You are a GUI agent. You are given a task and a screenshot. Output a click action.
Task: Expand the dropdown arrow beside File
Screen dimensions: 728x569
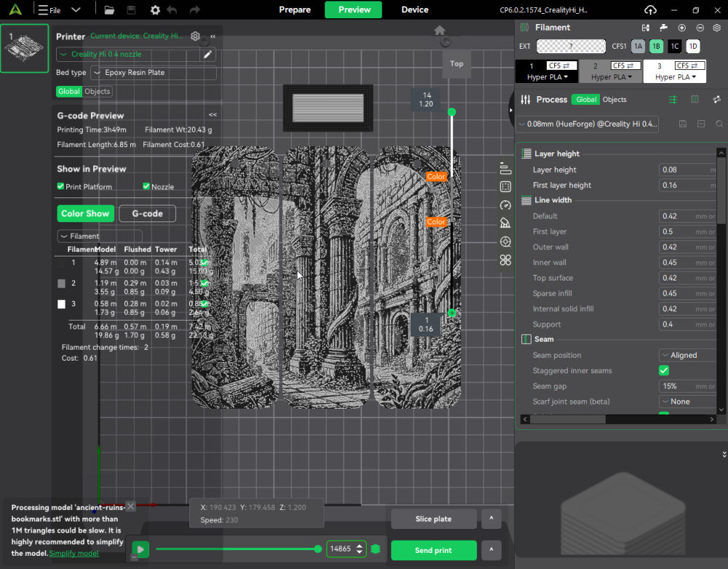coord(76,9)
